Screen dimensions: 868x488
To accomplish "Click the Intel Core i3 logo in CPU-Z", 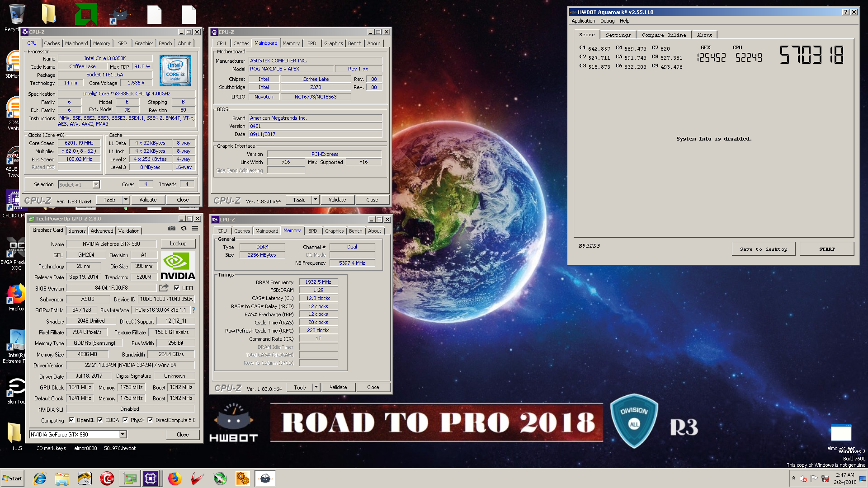I will tap(175, 70).
